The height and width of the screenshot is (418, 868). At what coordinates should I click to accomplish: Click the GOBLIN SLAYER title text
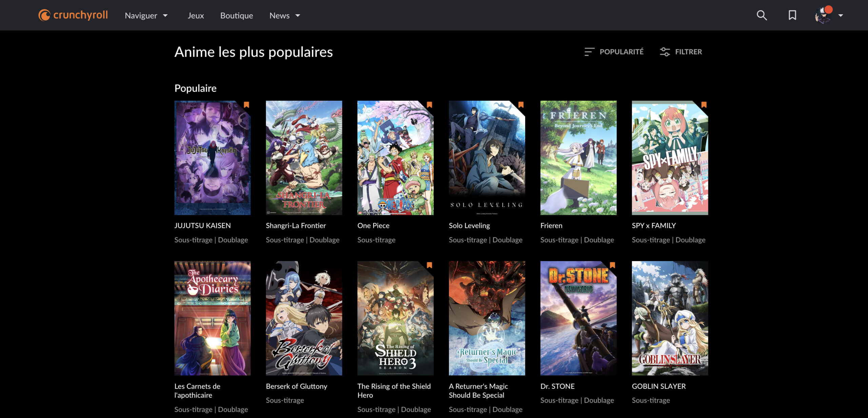pyautogui.click(x=659, y=386)
